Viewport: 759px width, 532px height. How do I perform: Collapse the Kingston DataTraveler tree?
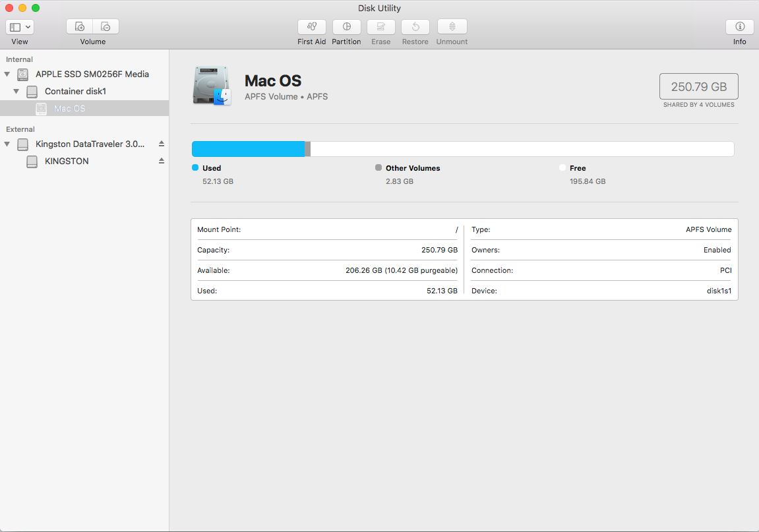[x=7, y=144]
